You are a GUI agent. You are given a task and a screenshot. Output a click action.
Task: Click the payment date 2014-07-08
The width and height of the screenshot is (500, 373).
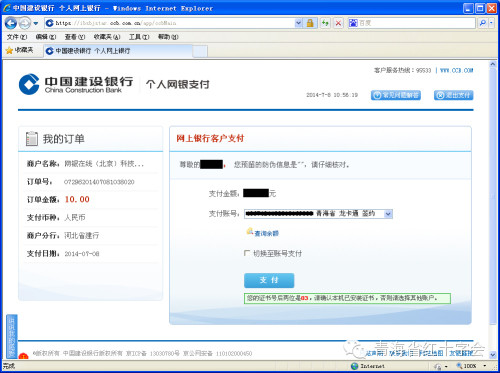tap(82, 254)
